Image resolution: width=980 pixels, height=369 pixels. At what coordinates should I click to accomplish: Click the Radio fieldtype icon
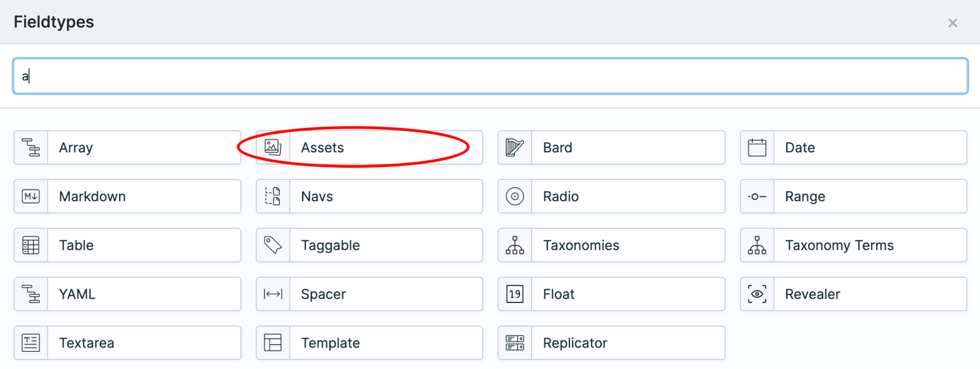click(514, 196)
